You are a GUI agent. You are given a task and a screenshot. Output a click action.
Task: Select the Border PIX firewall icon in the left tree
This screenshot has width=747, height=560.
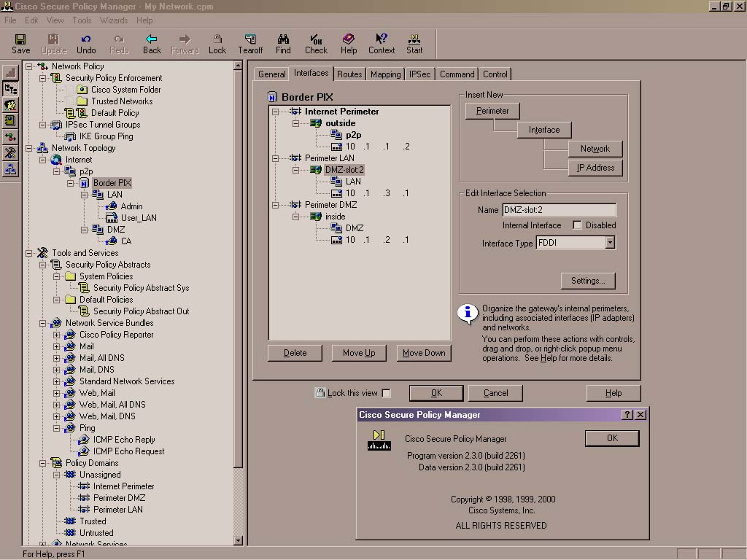[85, 183]
